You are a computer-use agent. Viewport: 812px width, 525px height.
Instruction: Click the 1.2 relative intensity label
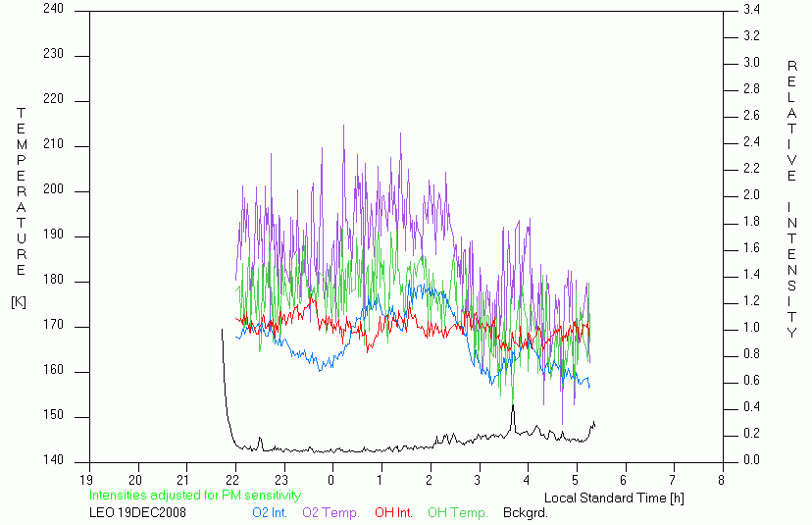(751, 301)
